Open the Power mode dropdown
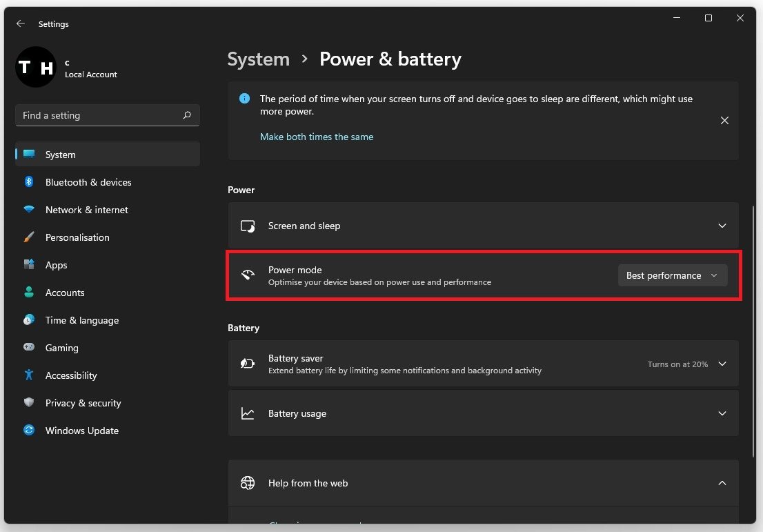Image resolution: width=763 pixels, height=532 pixels. (x=672, y=275)
